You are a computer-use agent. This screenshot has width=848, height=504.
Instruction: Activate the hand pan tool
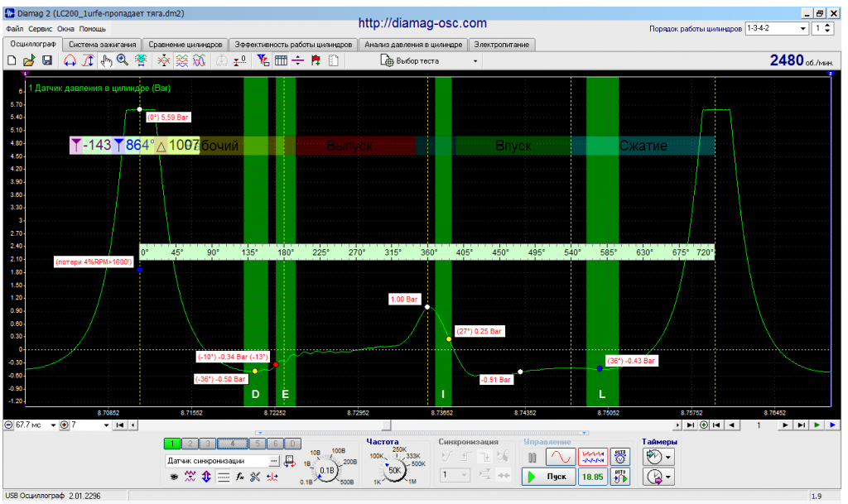(x=105, y=60)
